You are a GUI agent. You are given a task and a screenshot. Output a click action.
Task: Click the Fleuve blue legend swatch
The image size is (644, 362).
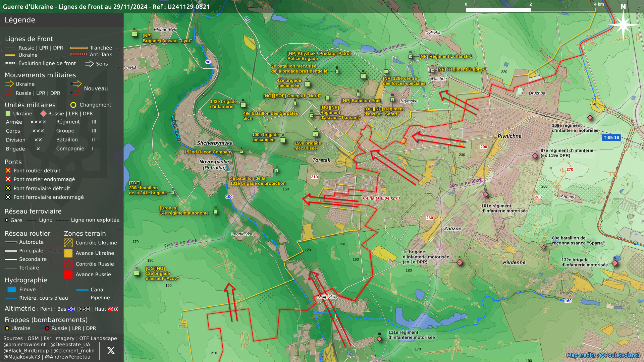(12, 290)
